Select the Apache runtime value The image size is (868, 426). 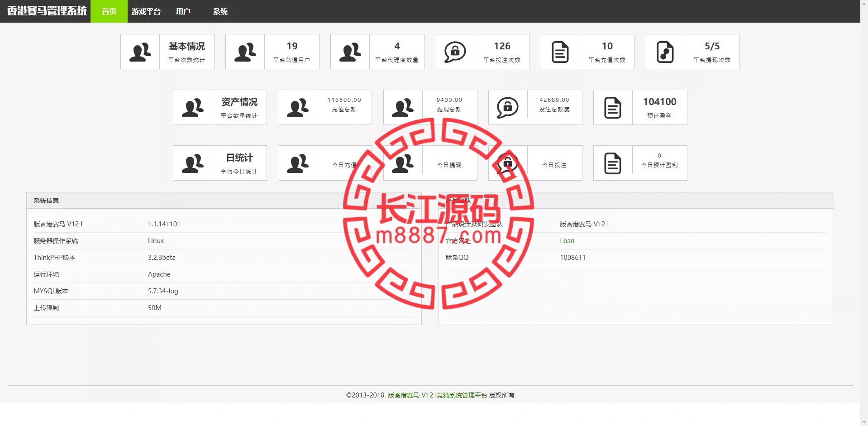pos(159,274)
